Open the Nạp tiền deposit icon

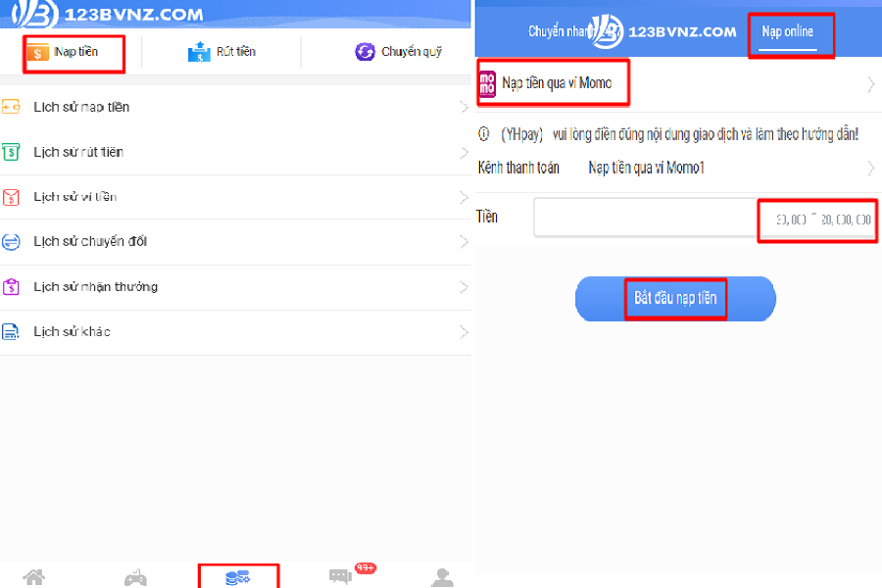pos(37,52)
